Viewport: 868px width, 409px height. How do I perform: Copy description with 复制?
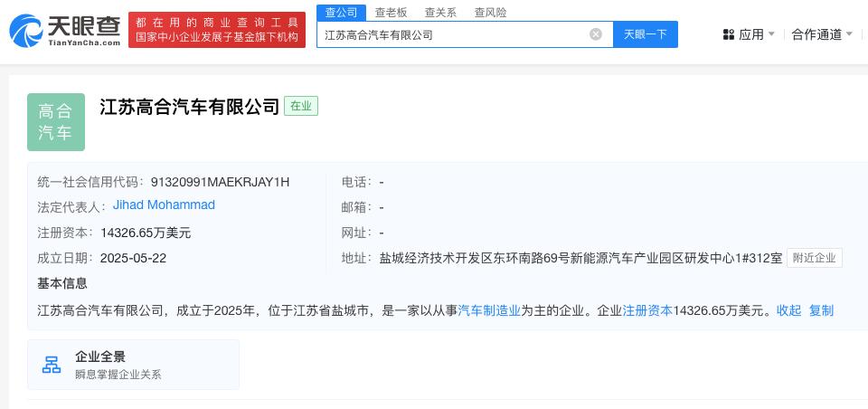822,310
